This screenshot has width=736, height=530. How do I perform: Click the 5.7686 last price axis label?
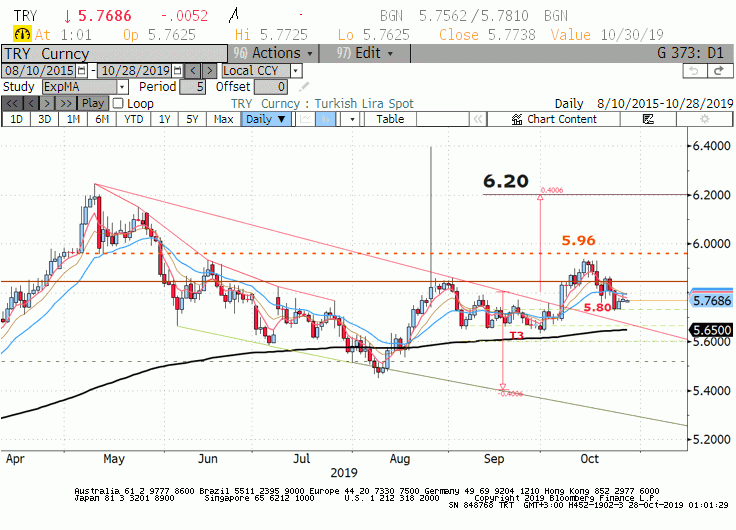(712, 300)
